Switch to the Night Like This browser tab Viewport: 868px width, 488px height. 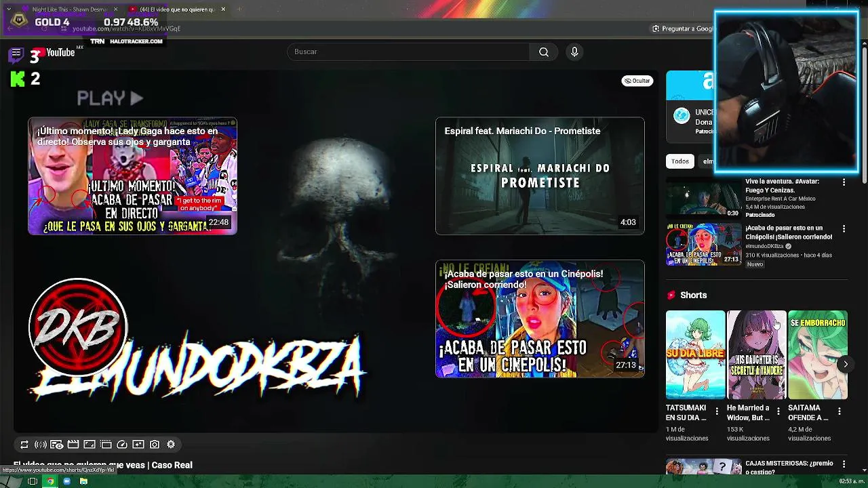pyautogui.click(x=70, y=9)
